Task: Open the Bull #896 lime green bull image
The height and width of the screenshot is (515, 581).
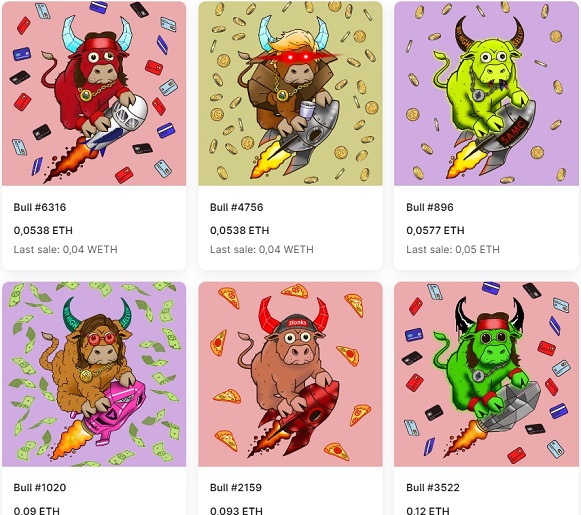Action: (x=486, y=93)
